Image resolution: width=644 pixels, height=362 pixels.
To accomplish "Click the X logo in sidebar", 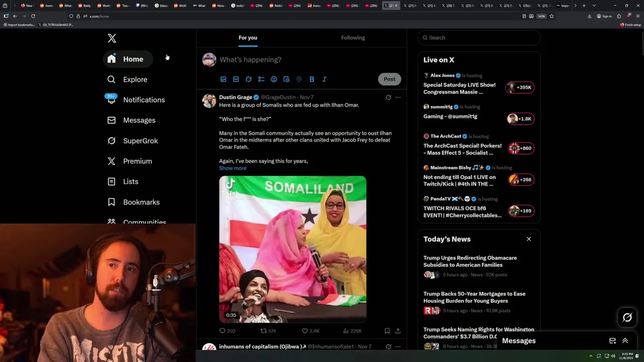I will coord(112,38).
